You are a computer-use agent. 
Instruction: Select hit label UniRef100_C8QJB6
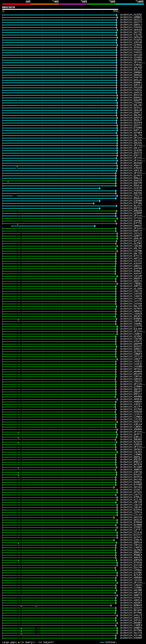tap(131, 246)
